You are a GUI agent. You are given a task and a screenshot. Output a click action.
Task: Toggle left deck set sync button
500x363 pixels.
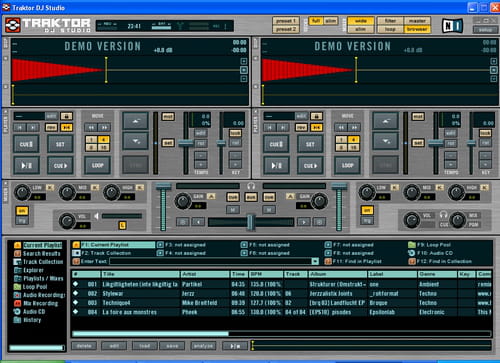[x=168, y=143]
